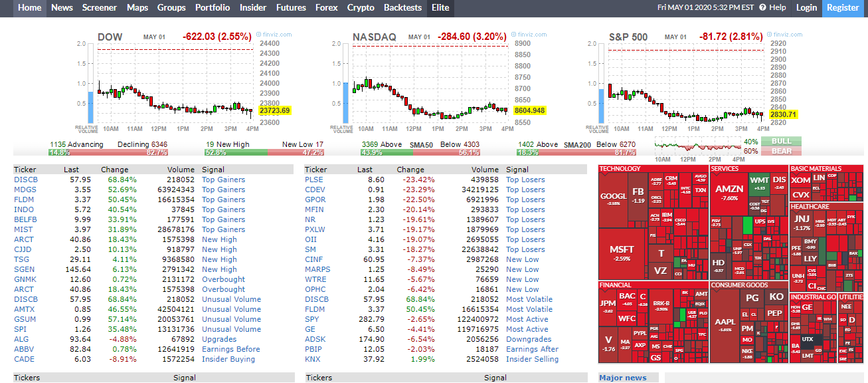Open the Upgrades signal link

coord(219,339)
